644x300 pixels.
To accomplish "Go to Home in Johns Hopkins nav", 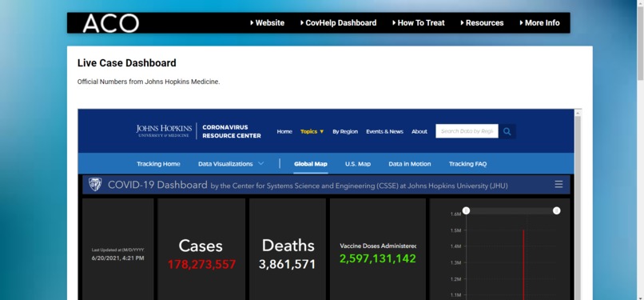I will point(284,131).
